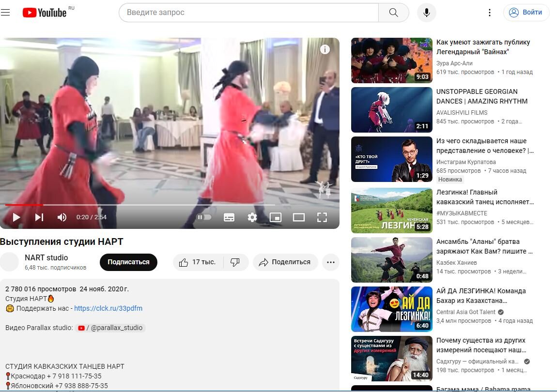This screenshot has width=557, height=392.
Task: Open video settings with the gear icon
Action: point(252,217)
